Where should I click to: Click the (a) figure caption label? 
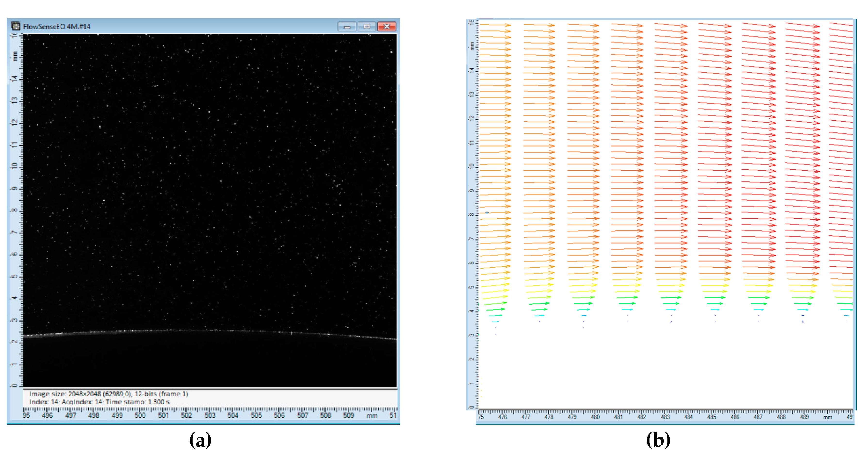(x=201, y=440)
